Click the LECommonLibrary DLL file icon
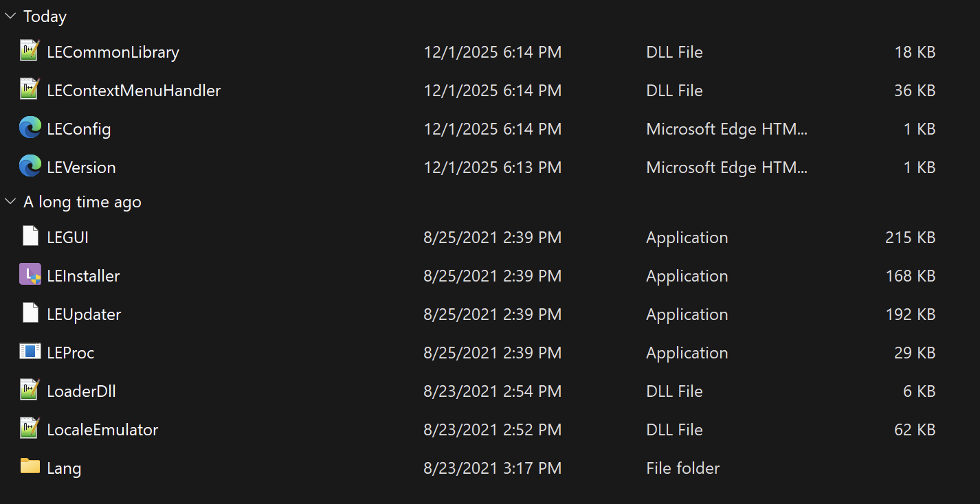 [x=30, y=51]
